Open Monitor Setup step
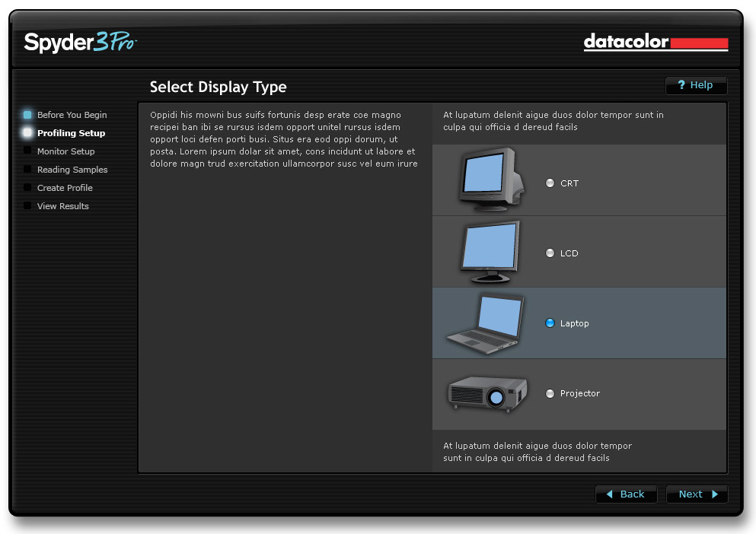 pos(65,151)
